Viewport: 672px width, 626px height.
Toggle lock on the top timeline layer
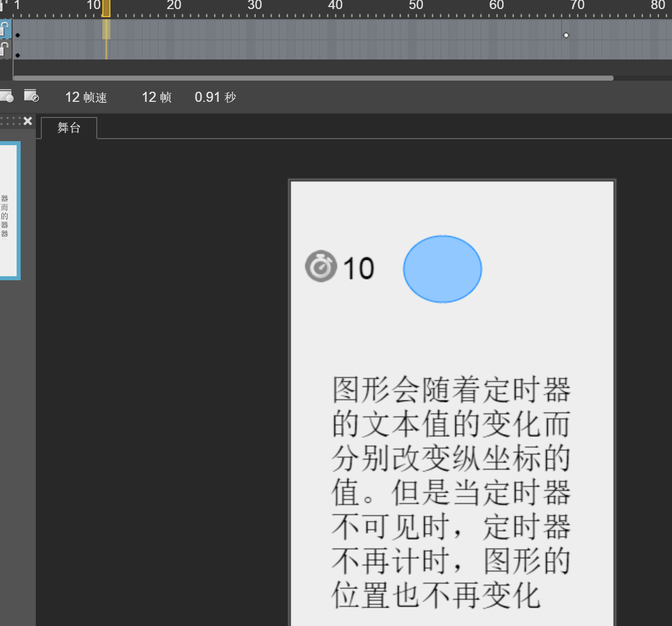tap(4, 28)
